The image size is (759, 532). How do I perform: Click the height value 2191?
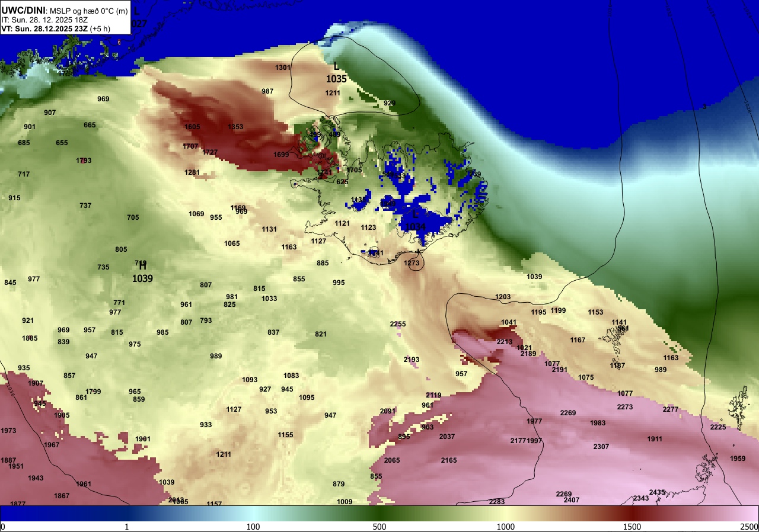[560, 370]
